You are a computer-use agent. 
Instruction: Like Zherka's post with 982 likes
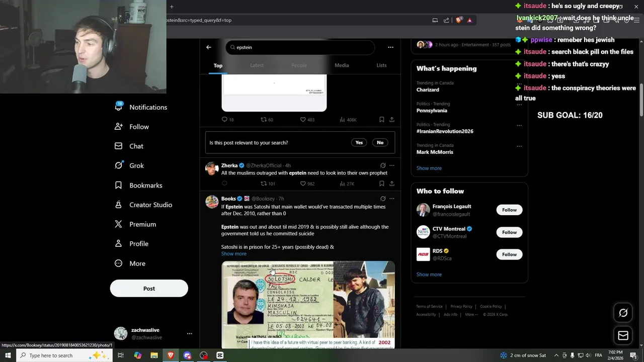click(x=307, y=184)
